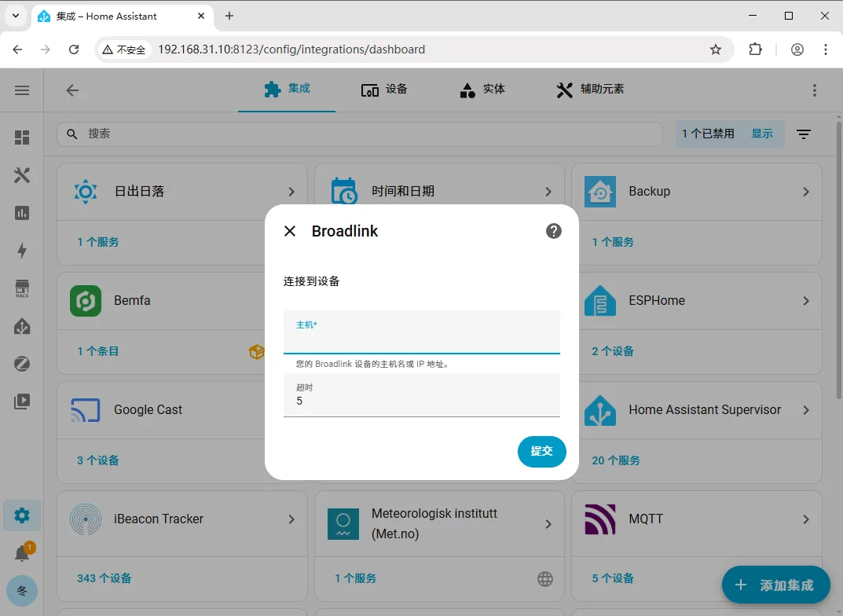This screenshot has height=616, width=843.
Task: Click the MQTT purple logo icon
Action: (600, 519)
